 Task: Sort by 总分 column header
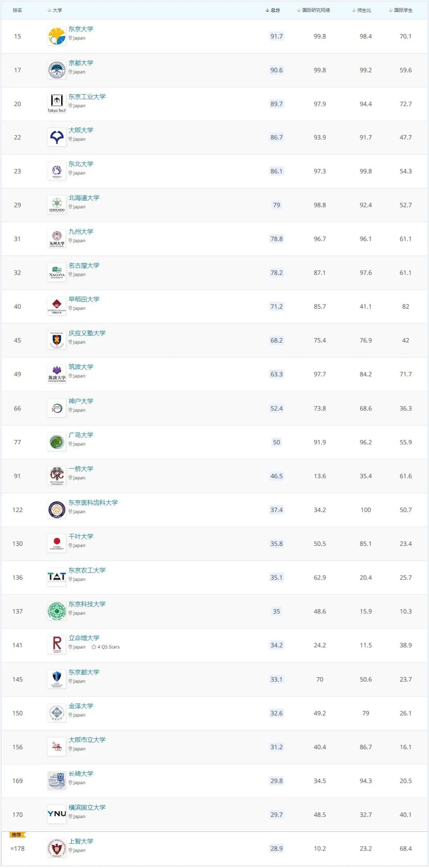[x=273, y=10]
